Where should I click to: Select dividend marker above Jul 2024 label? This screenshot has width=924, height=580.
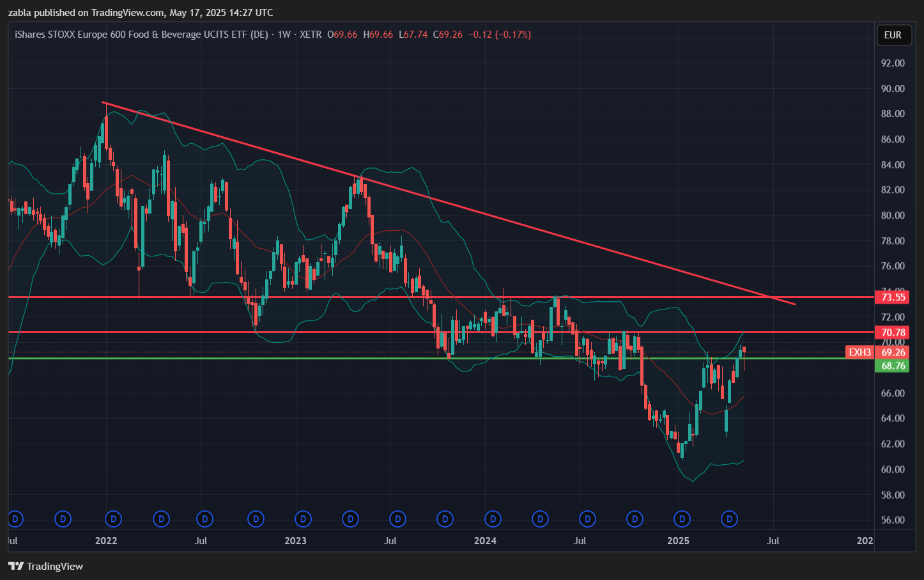pyautogui.click(x=587, y=519)
